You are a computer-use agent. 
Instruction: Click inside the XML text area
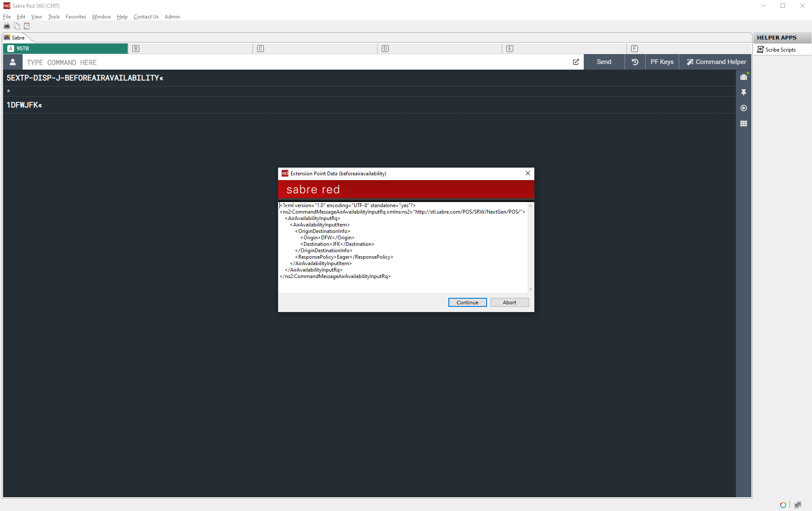[402, 247]
